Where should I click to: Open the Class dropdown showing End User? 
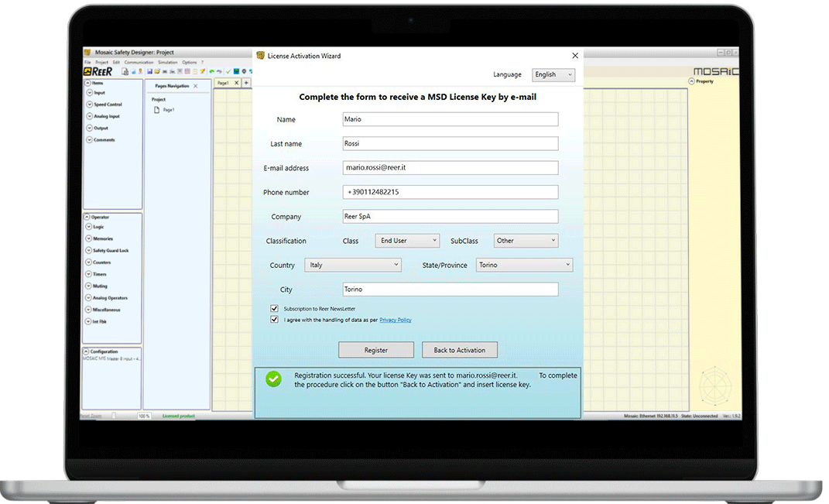(406, 241)
